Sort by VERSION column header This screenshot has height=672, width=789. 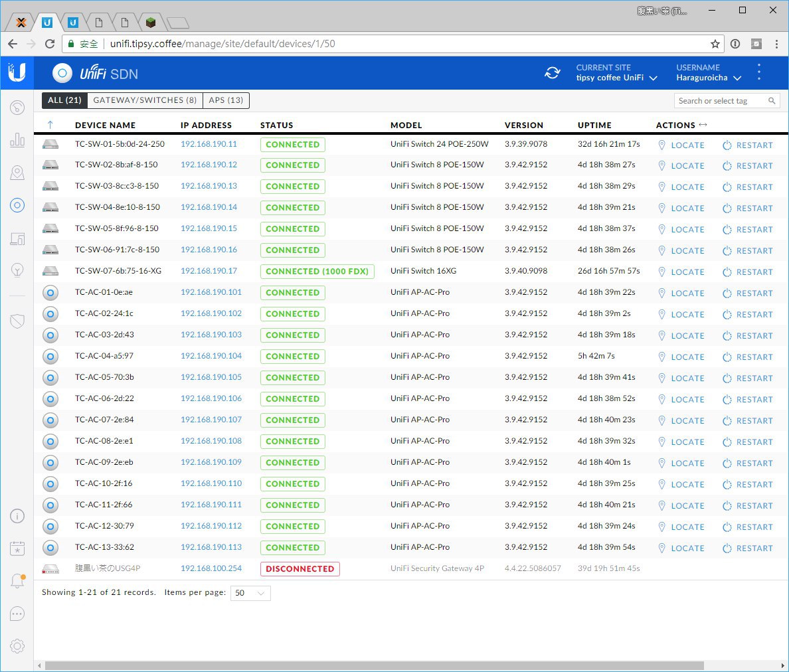524,126
